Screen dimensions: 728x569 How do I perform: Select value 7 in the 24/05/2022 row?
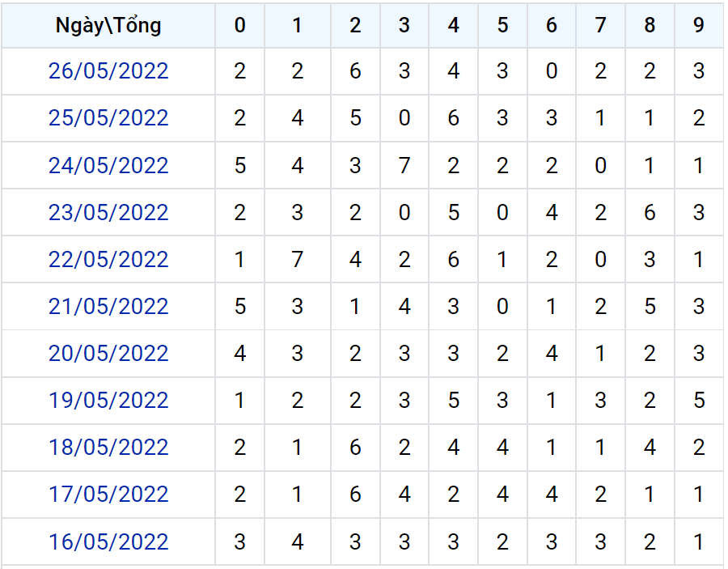[x=404, y=166]
